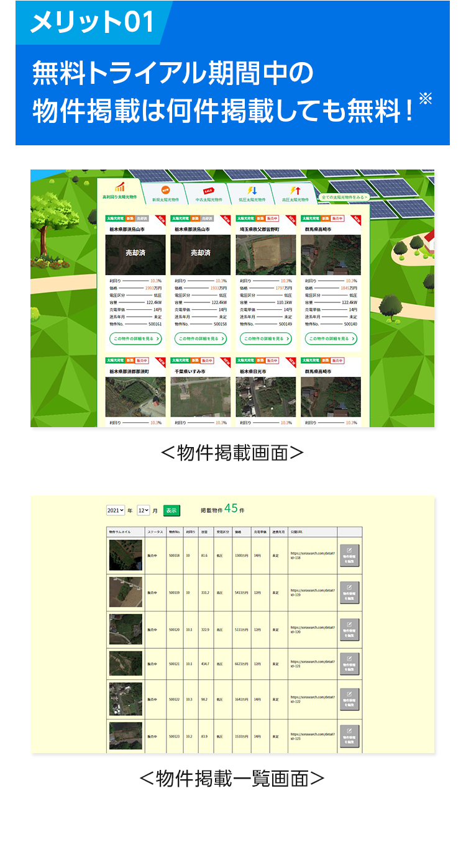Screen dimensions: 466x868
Task: View details of property S00161
Action: 135,339
